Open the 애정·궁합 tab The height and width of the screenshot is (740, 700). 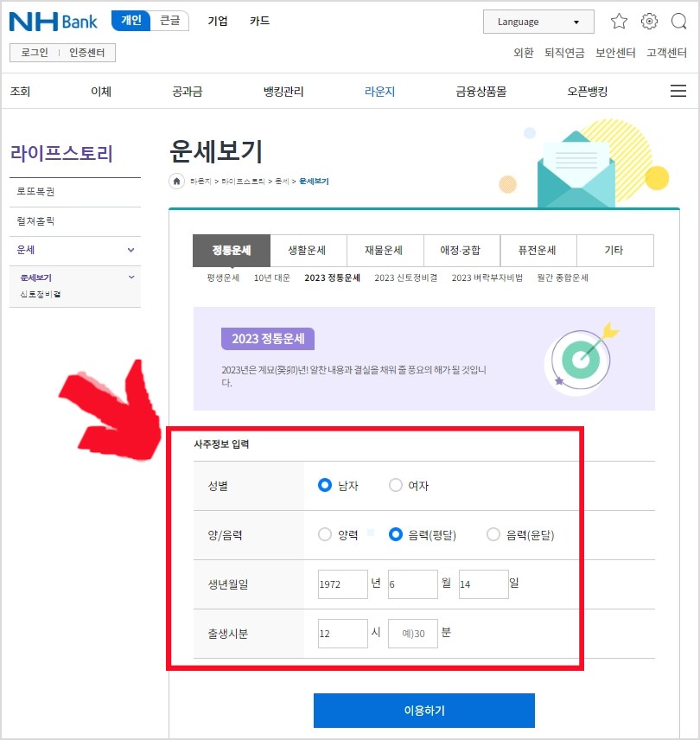[x=461, y=250]
